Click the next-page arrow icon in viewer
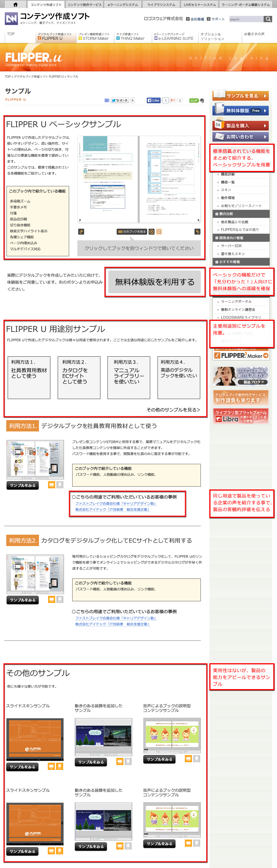277x868 pixels. coord(197,232)
